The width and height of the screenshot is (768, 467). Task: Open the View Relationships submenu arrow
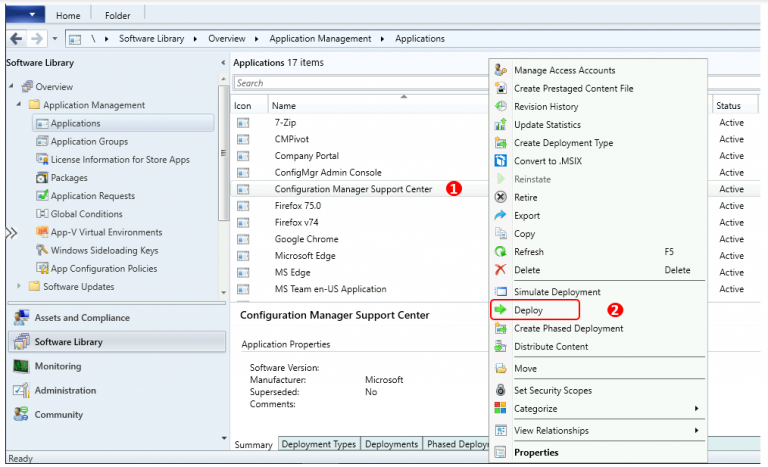[x=696, y=431]
